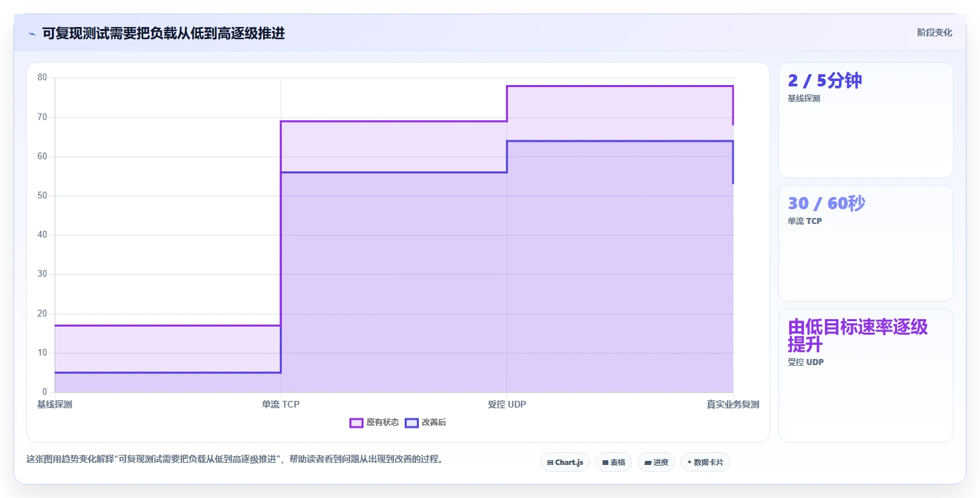Click the y-axis value 40

42,235
